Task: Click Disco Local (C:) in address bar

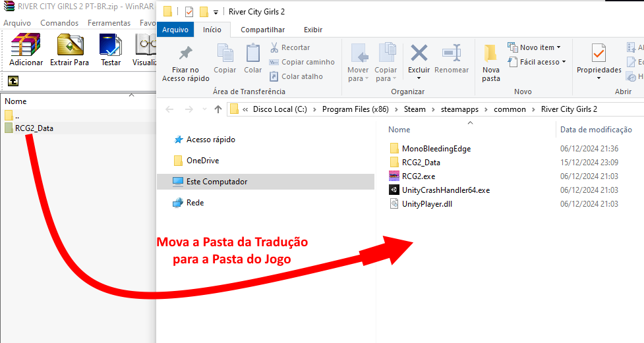Action: tap(279, 109)
